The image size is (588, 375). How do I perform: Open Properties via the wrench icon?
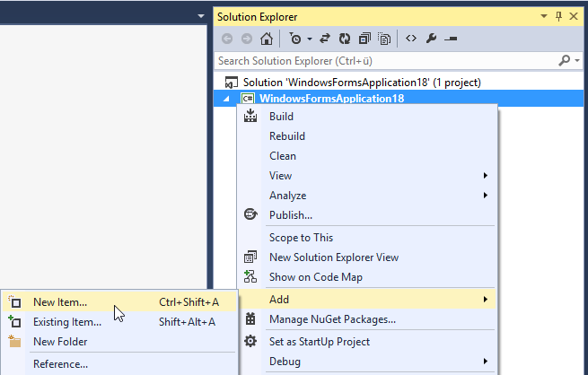431,39
